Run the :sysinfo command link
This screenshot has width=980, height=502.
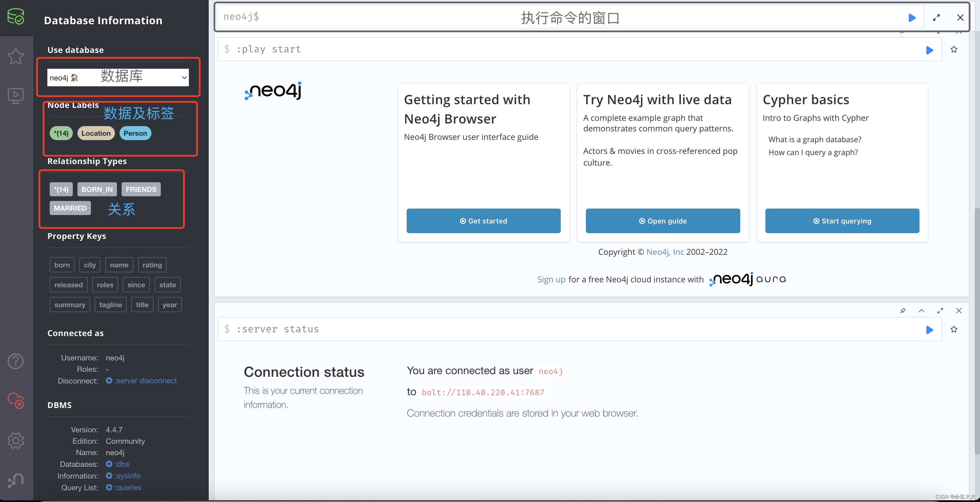(x=123, y=476)
